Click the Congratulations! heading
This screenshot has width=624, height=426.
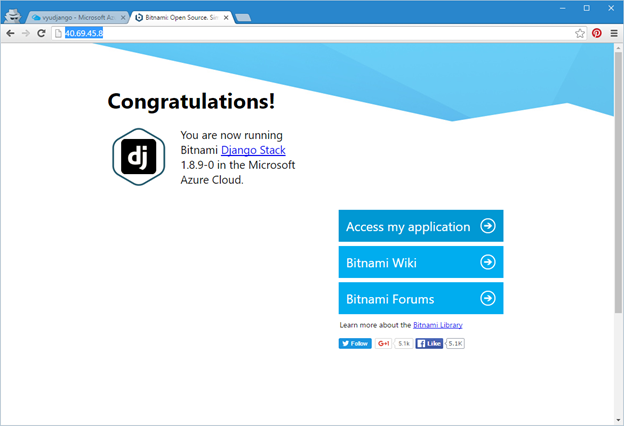click(x=191, y=102)
